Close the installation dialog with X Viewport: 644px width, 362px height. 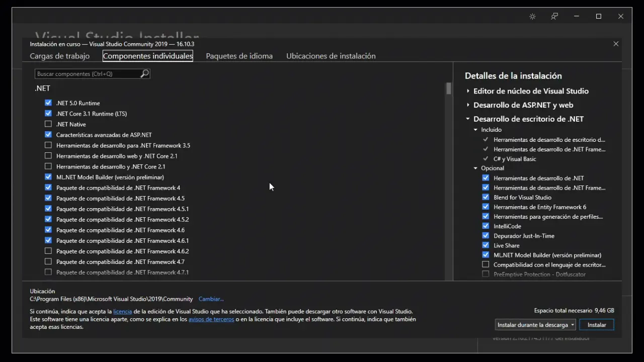coord(616,44)
